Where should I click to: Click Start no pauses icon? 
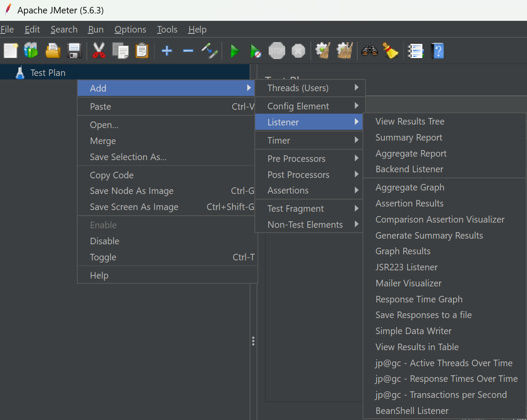point(256,51)
